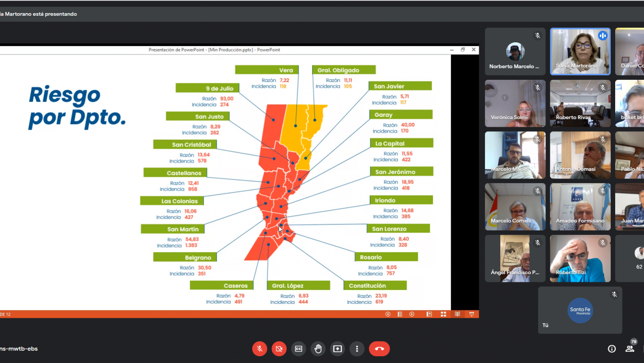
Task: Click the muted mic icon on Marcelo Maciel's tile
Action: click(537, 139)
